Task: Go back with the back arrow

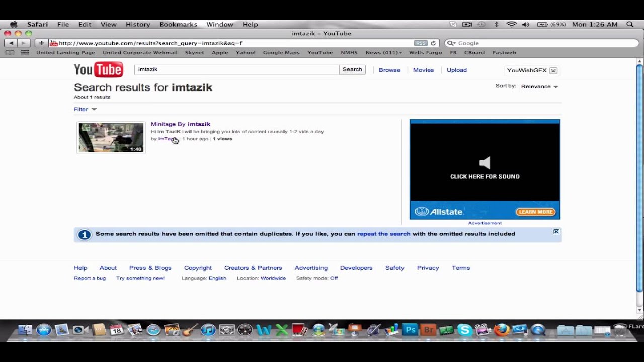Action: [11, 43]
